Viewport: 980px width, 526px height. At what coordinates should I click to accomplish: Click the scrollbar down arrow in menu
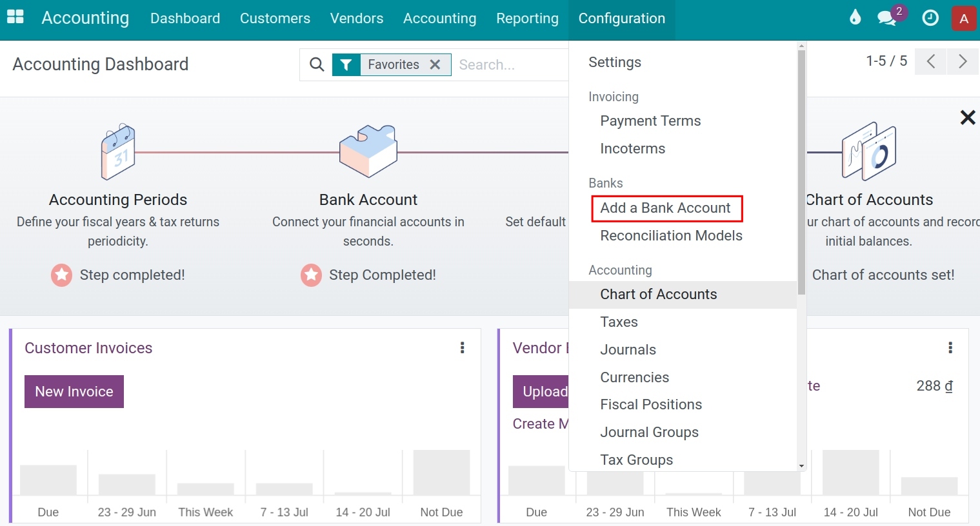[801, 466]
